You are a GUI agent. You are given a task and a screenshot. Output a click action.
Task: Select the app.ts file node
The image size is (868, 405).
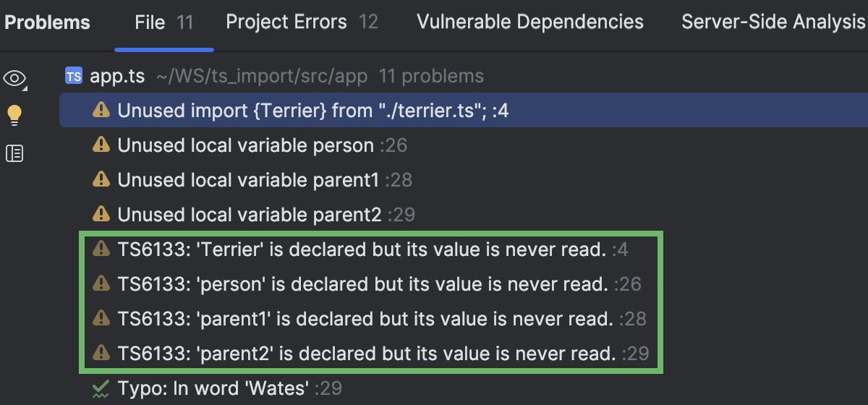(117, 76)
